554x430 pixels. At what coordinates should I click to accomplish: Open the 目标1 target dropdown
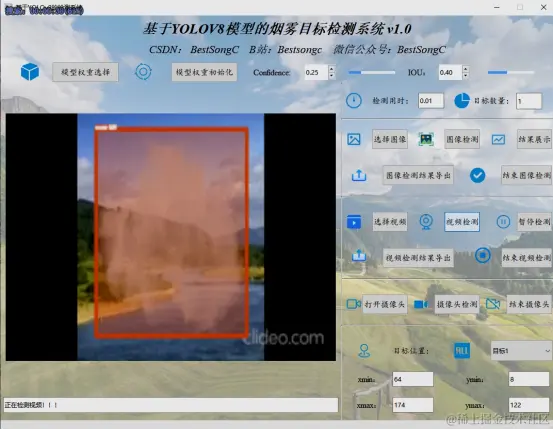tap(521, 351)
